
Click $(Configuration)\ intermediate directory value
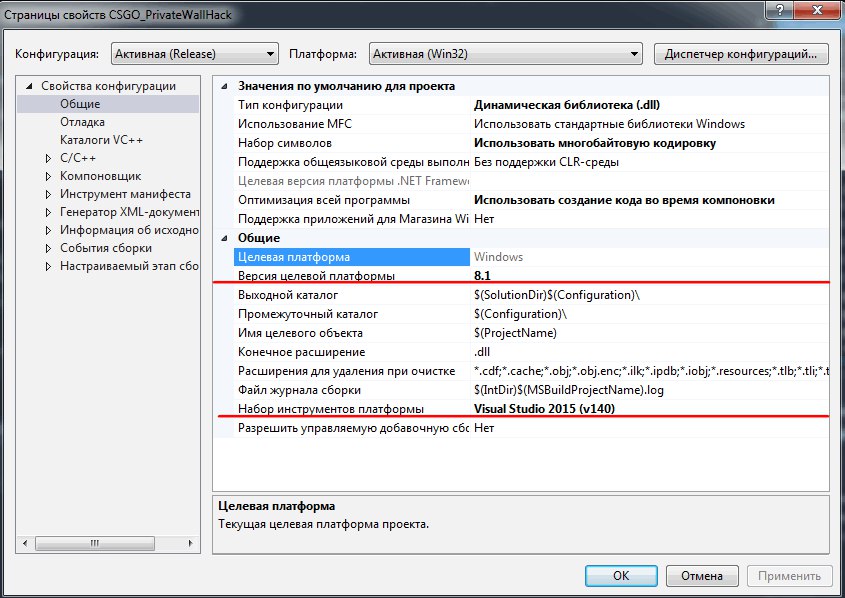coord(521,314)
